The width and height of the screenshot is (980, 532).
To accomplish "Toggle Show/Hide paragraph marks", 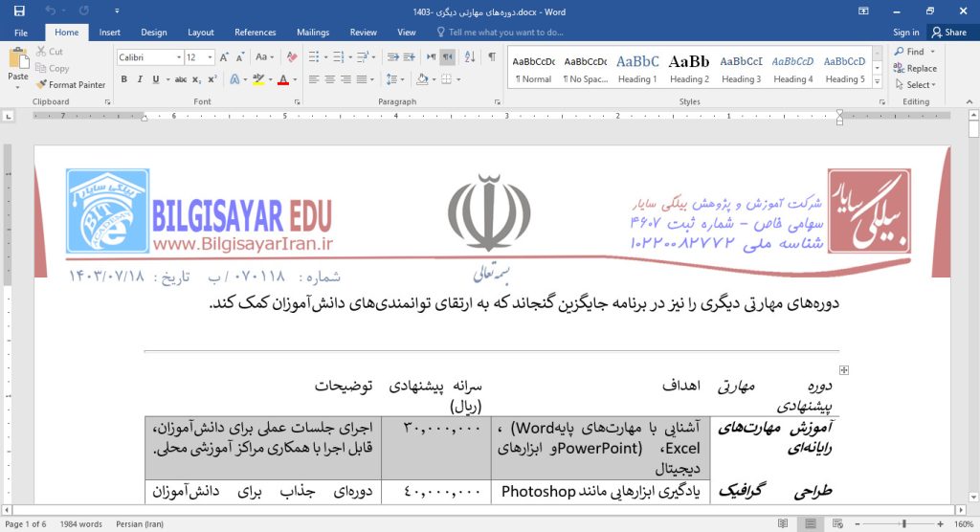I will point(492,57).
